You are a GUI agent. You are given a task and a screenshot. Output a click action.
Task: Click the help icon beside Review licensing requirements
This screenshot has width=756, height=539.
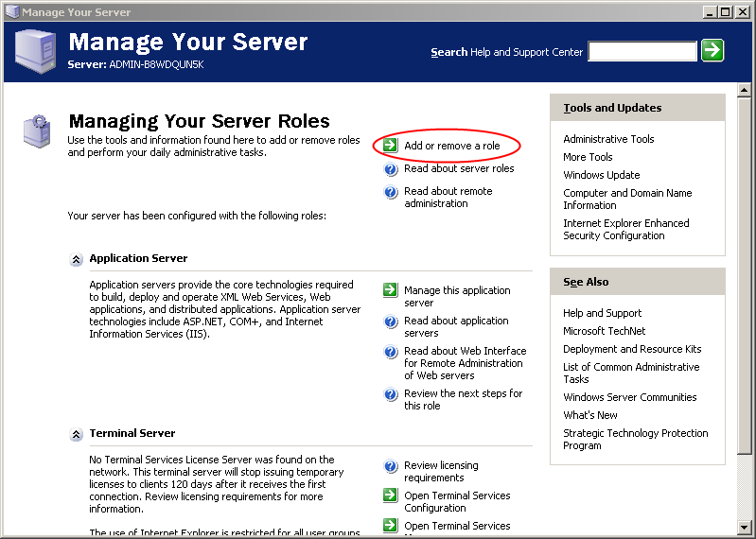390,466
